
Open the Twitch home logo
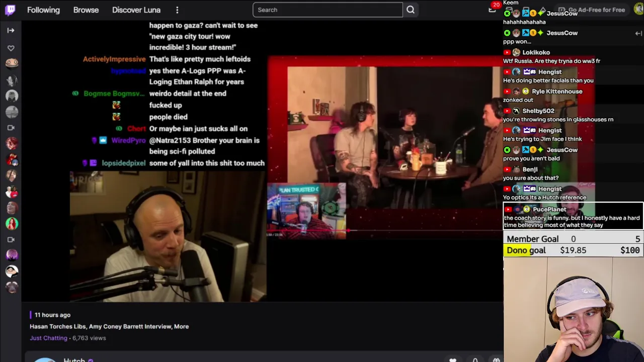point(10,10)
